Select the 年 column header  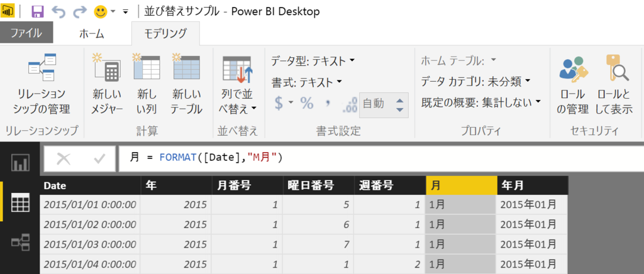coord(176,185)
